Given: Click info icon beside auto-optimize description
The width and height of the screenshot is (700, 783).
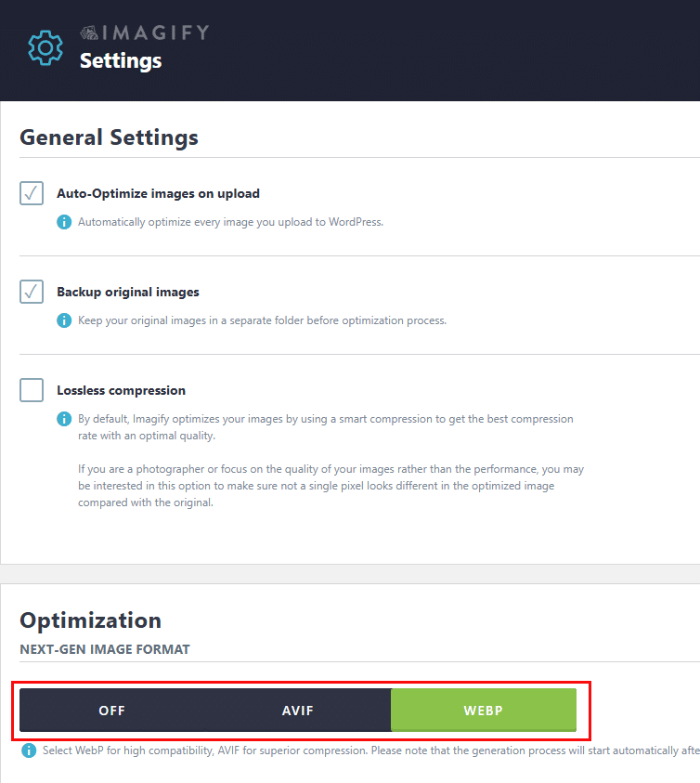Looking at the screenshot, I should pyautogui.click(x=64, y=222).
